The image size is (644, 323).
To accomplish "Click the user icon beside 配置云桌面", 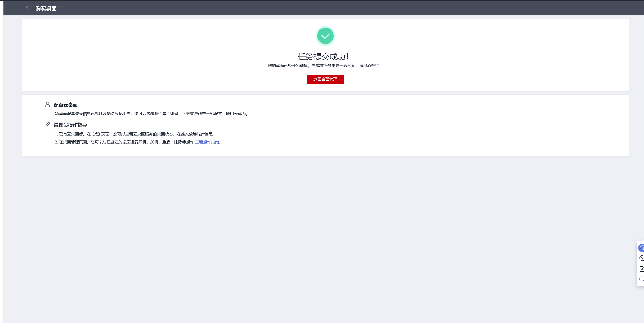I will (x=47, y=104).
